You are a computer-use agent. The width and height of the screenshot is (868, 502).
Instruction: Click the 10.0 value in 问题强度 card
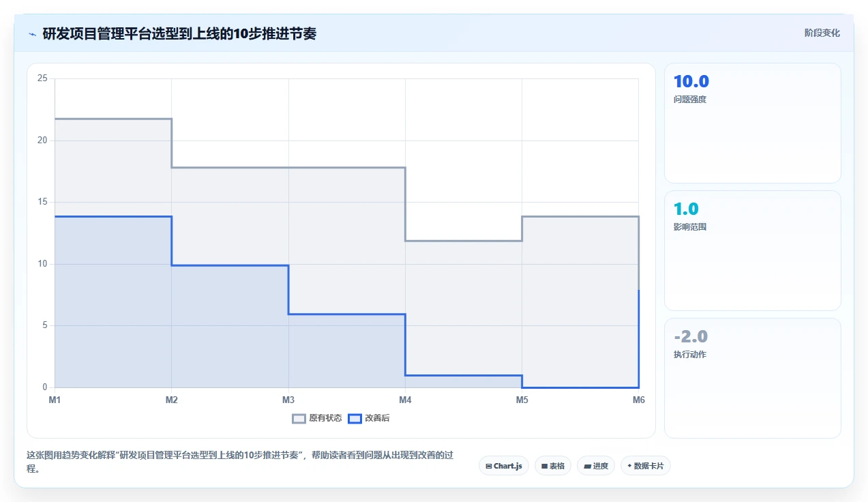(x=691, y=82)
